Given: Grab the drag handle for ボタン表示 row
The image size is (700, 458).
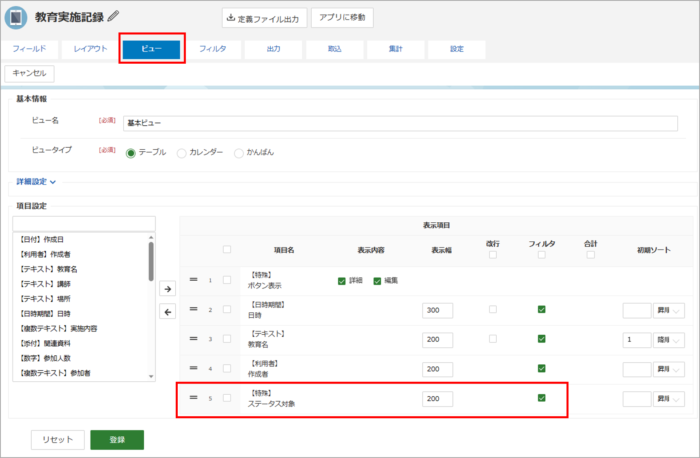Looking at the screenshot, I should (193, 279).
